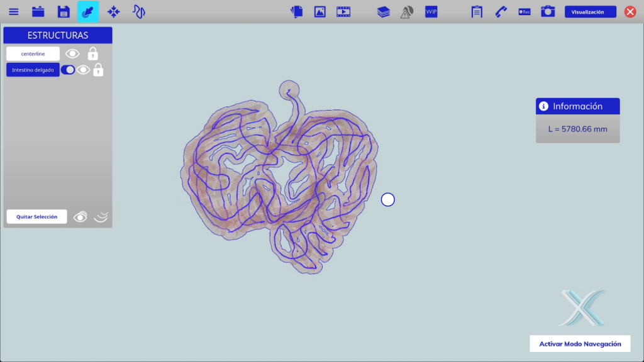Toggle visibility of Intestino delgado
644x362 pixels.
pyautogui.click(x=83, y=70)
